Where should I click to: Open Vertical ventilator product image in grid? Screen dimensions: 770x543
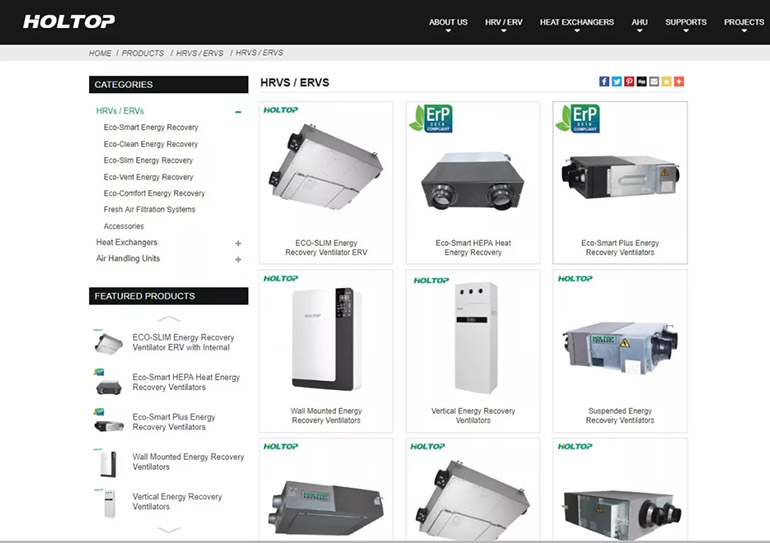(x=474, y=338)
